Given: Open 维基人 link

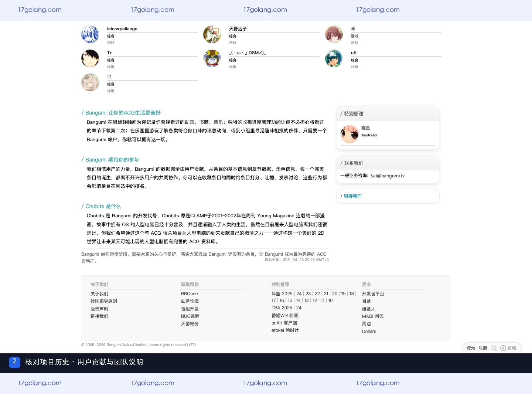Looking at the screenshot, I should pyautogui.click(x=369, y=309).
